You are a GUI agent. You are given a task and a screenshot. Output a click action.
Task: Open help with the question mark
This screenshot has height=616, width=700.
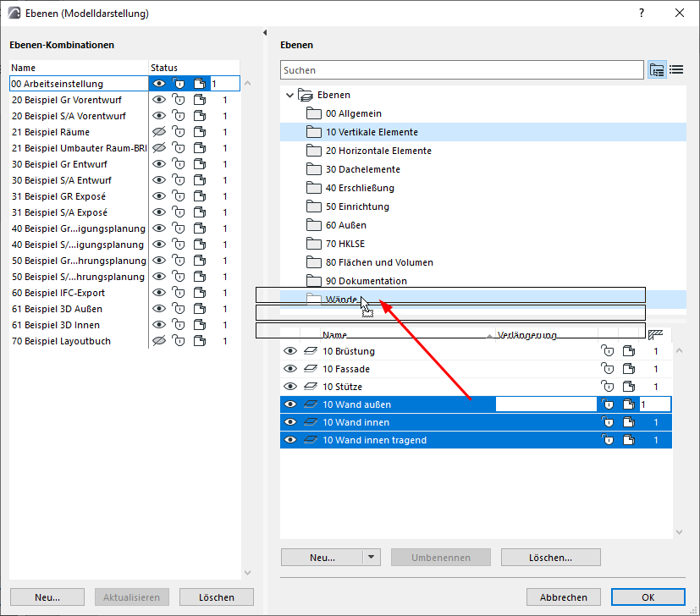642,13
